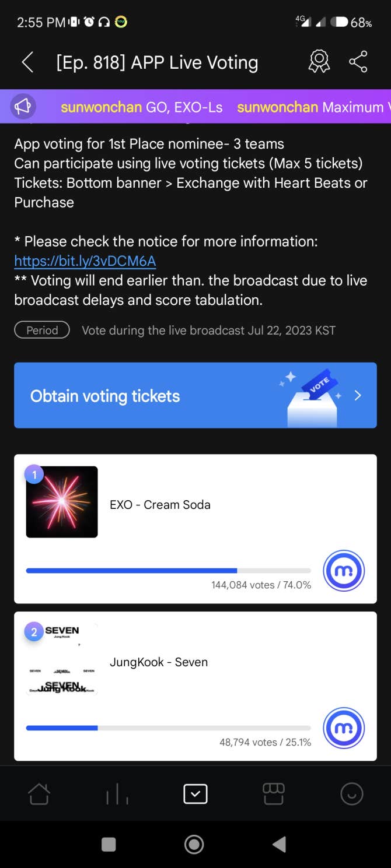Tap the award badge icon in the header
This screenshot has height=868, width=391.
coord(319,62)
